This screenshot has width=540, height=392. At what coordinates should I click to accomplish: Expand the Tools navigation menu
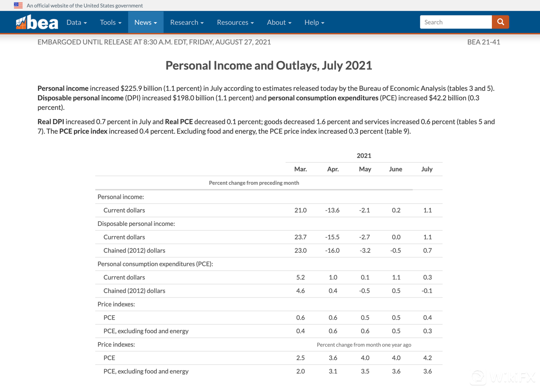tap(110, 23)
